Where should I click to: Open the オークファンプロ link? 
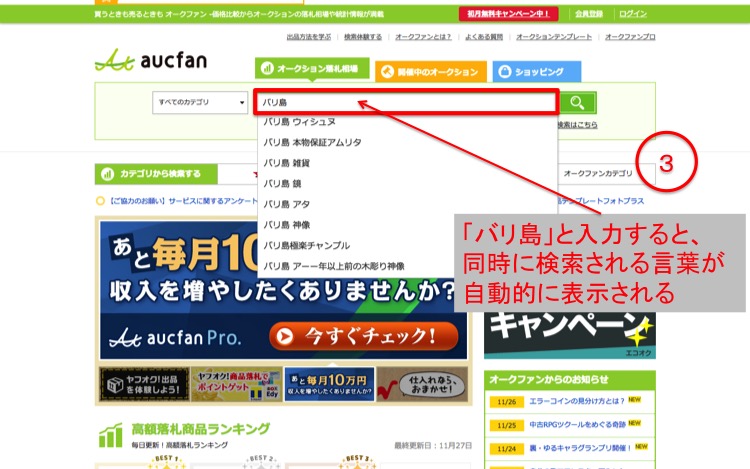tap(630, 37)
